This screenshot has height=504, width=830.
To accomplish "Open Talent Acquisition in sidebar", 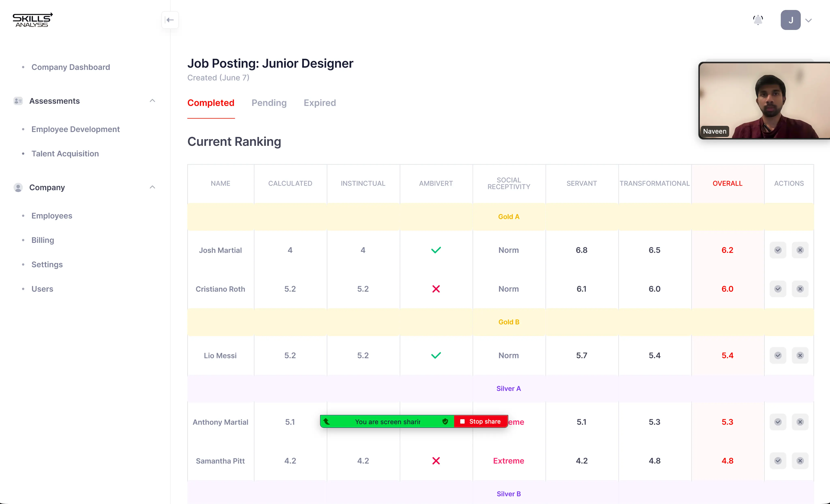I will click(x=65, y=154).
